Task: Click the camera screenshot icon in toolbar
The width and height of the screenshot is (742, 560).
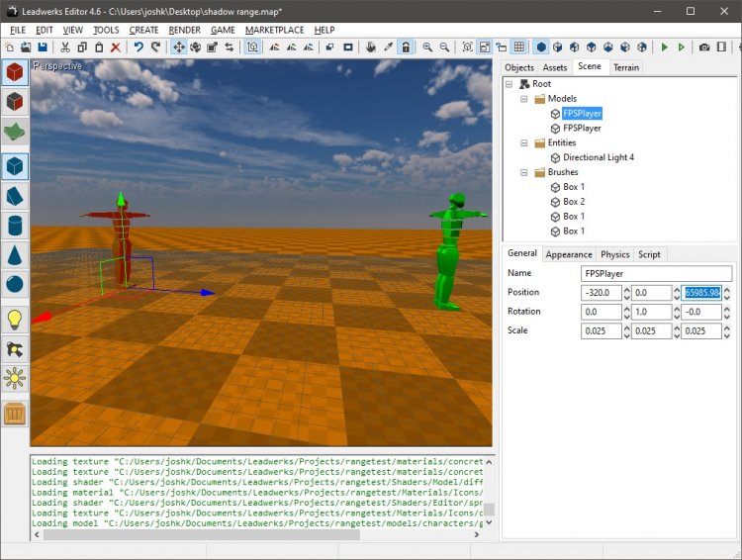Action: [x=704, y=47]
